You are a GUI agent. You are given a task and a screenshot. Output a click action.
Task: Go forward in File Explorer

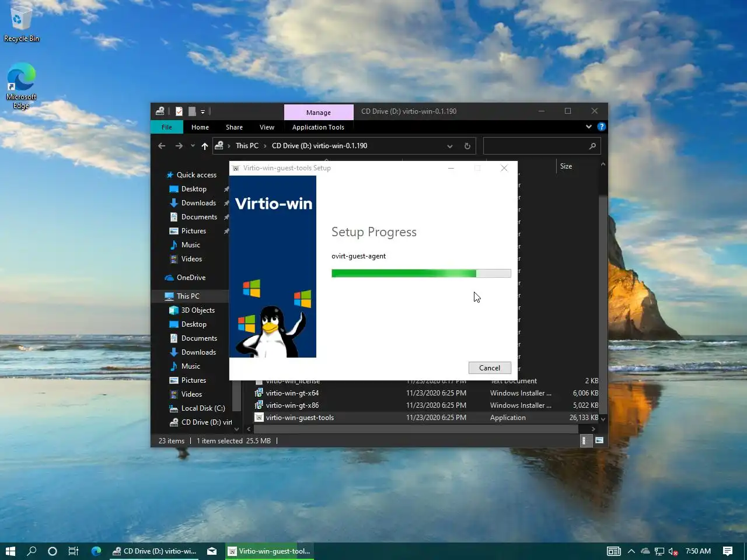coord(179,146)
